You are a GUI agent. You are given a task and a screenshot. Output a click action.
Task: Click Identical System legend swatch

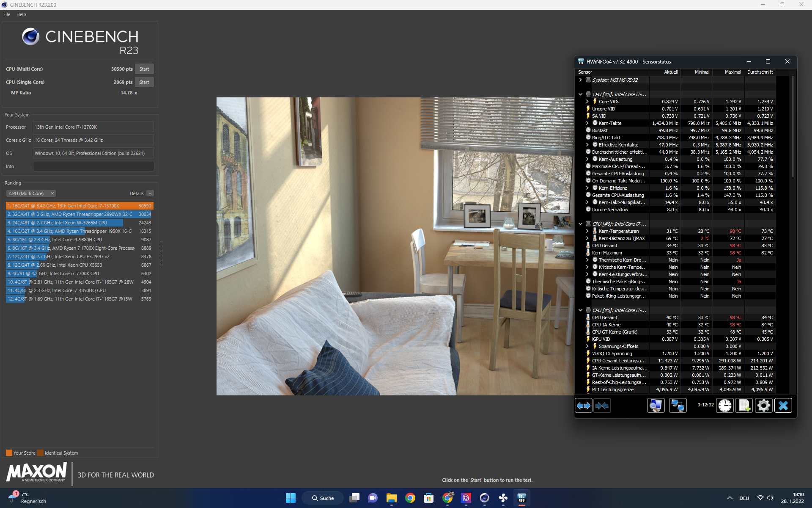tap(40, 453)
